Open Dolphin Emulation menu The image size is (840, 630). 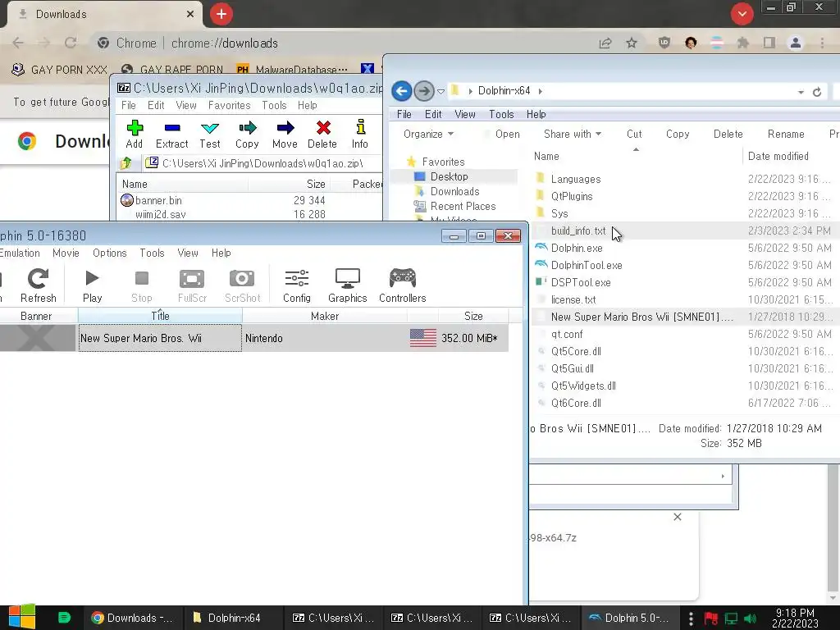(20, 253)
